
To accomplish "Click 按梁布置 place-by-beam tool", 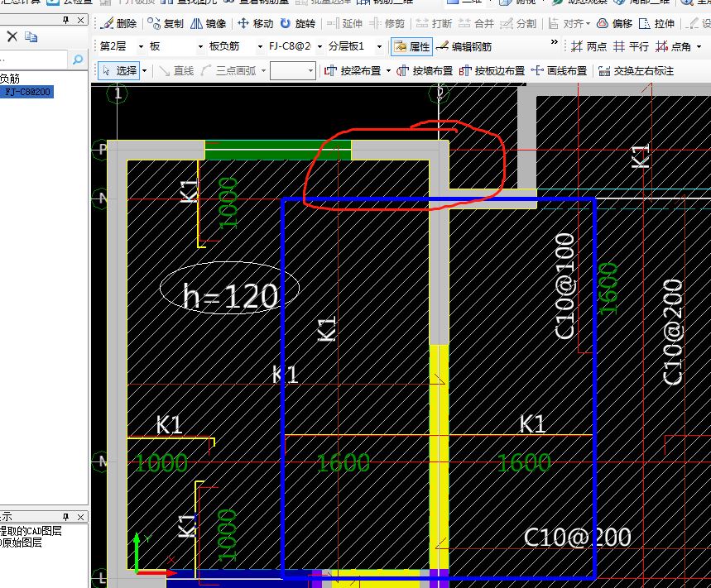I will [x=353, y=70].
